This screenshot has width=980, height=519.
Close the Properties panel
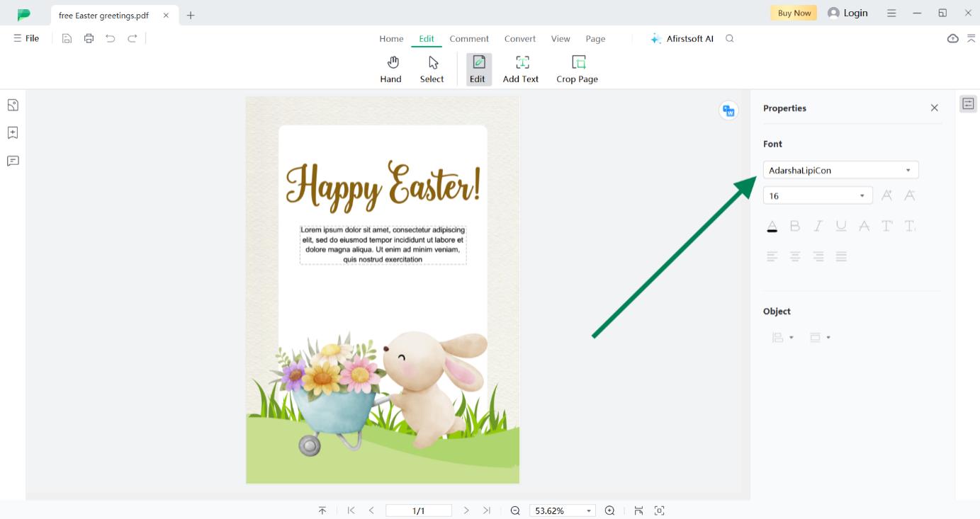point(934,108)
